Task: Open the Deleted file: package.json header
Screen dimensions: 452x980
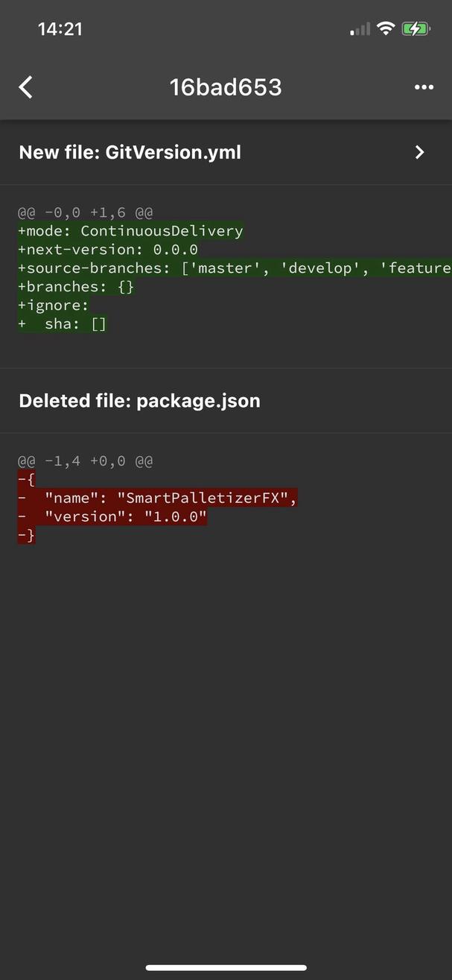Action: 139,400
